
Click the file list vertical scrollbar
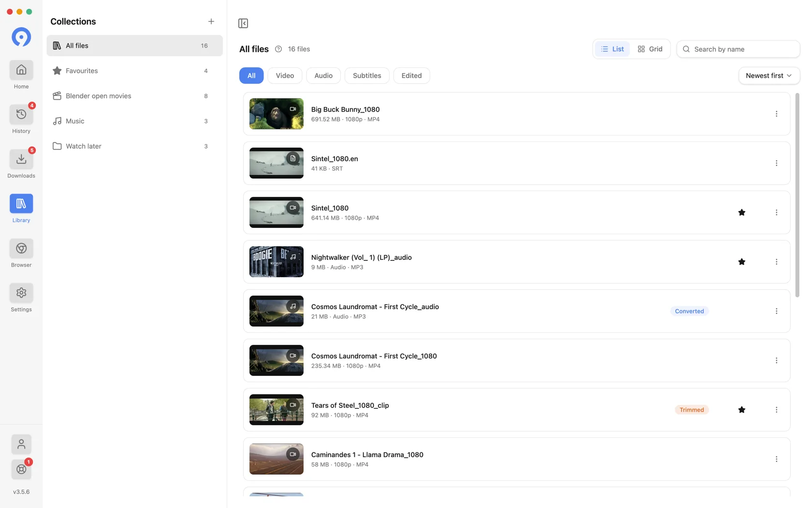[x=797, y=195]
